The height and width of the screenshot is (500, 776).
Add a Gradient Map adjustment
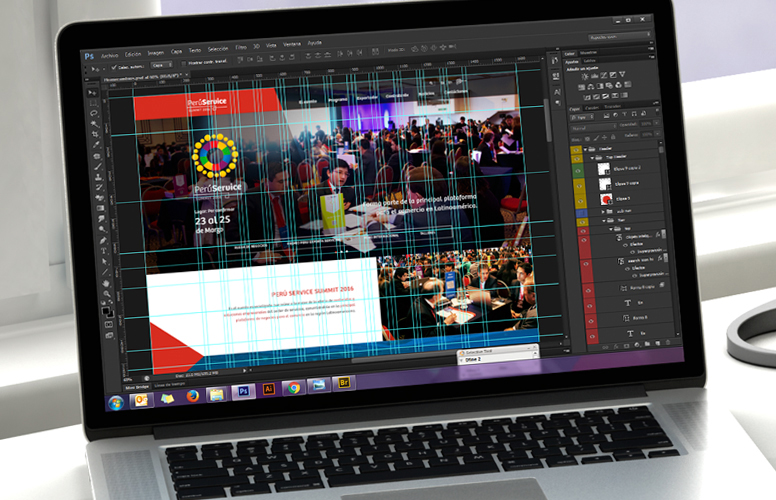click(x=625, y=95)
